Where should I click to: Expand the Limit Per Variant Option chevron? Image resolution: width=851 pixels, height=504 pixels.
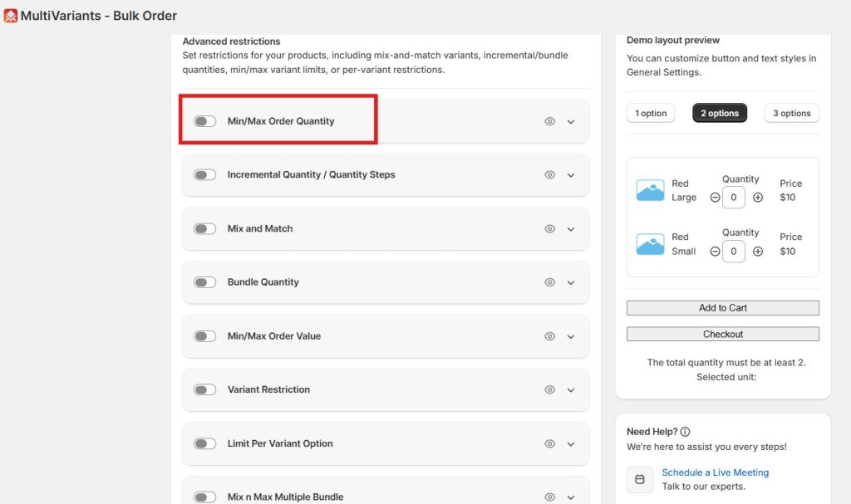(x=571, y=443)
